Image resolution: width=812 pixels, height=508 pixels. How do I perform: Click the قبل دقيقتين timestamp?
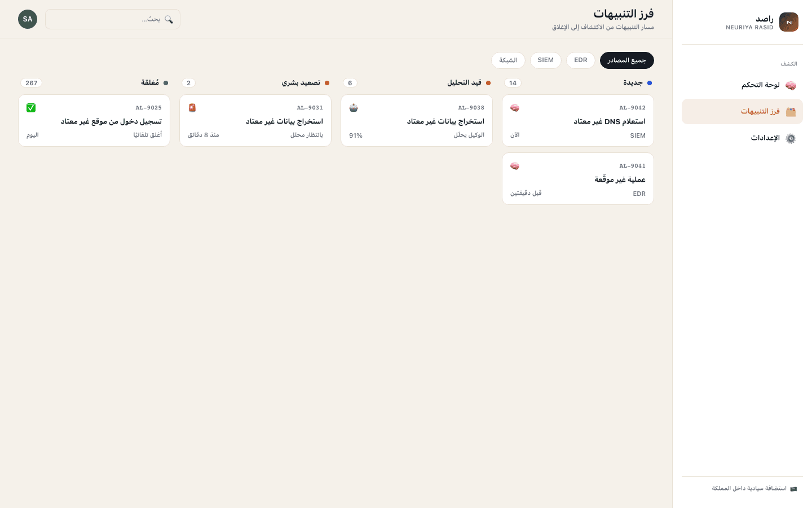[x=526, y=193]
